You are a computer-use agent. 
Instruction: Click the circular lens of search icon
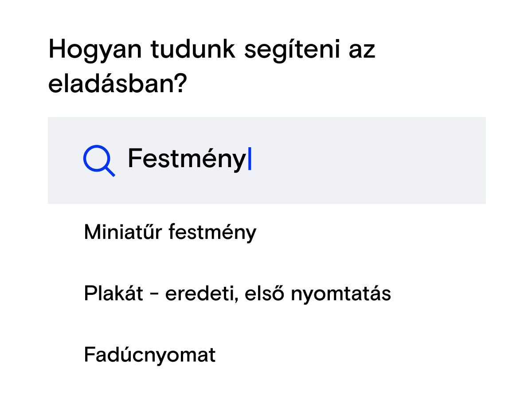[96, 157]
